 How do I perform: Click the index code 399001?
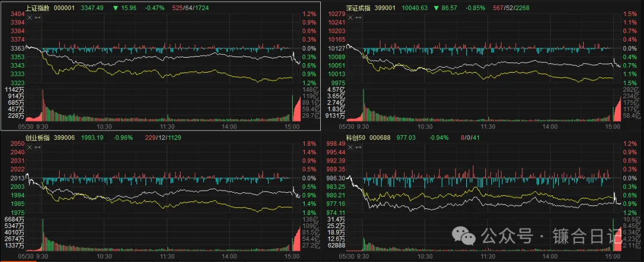(386, 7)
